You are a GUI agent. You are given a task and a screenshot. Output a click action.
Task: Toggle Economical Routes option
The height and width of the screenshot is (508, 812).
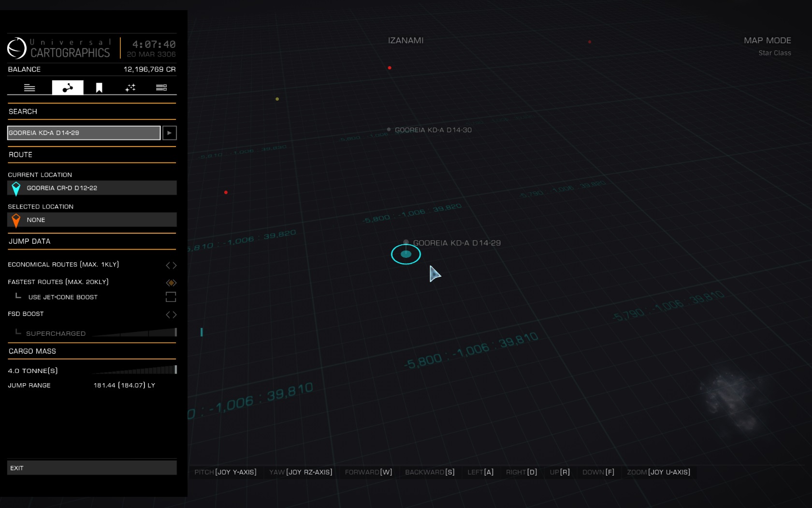click(171, 265)
